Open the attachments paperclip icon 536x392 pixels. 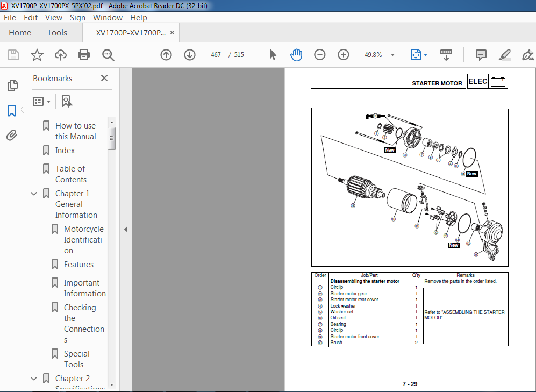tap(12, 136)
